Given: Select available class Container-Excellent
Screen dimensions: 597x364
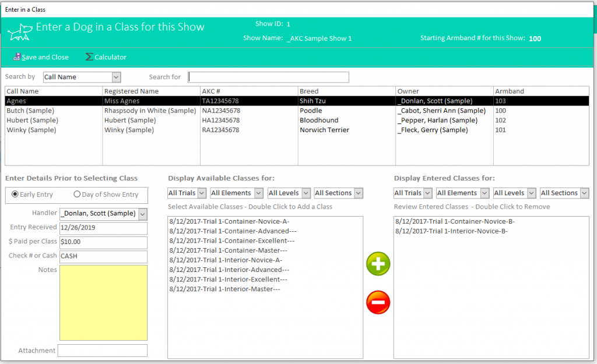Looking at the screenshot, I should click(x=232, y=241).
